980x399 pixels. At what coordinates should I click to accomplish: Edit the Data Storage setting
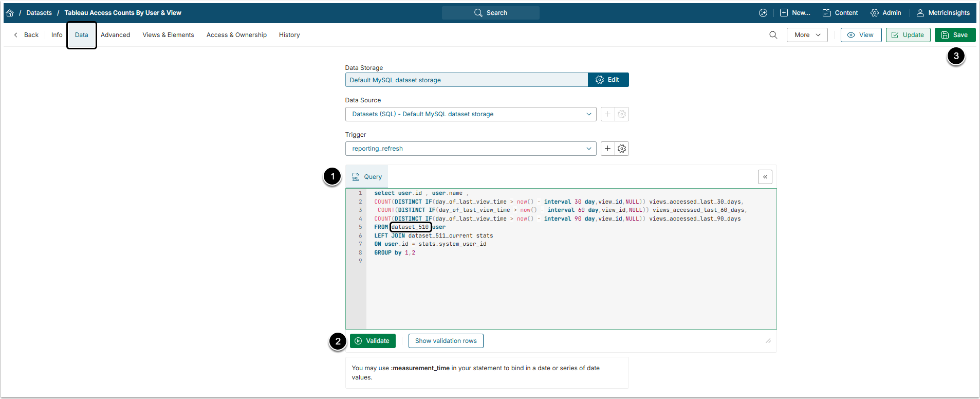tap(608, 80)
